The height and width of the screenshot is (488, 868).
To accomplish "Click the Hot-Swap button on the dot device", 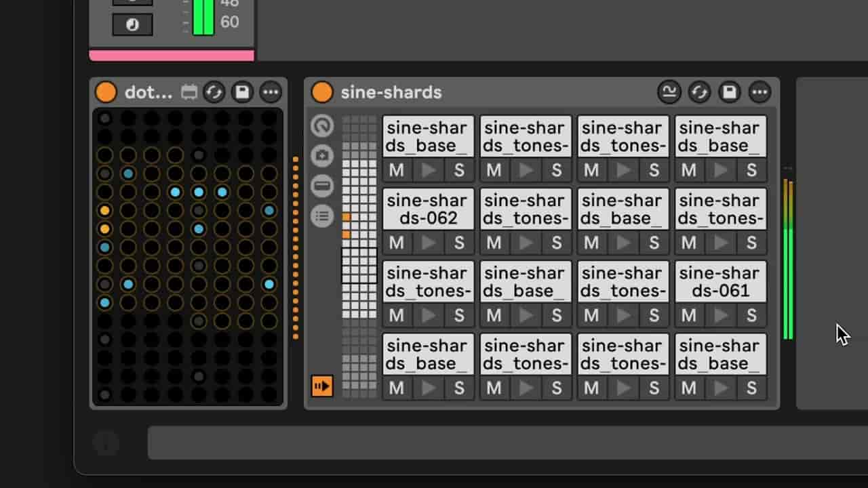I will pos(214,92).
